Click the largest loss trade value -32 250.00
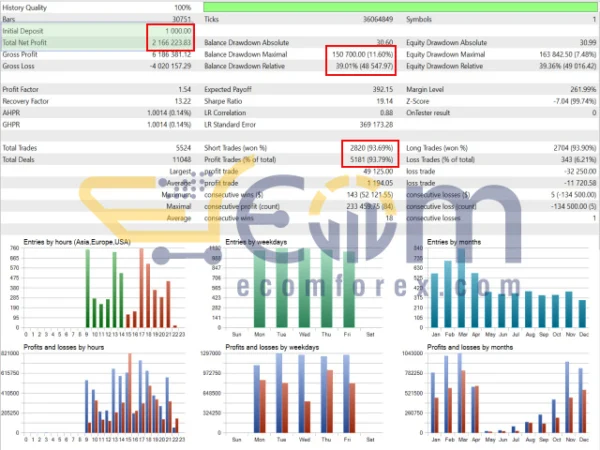This screenshot has height=450, width=600. point(580,171)
